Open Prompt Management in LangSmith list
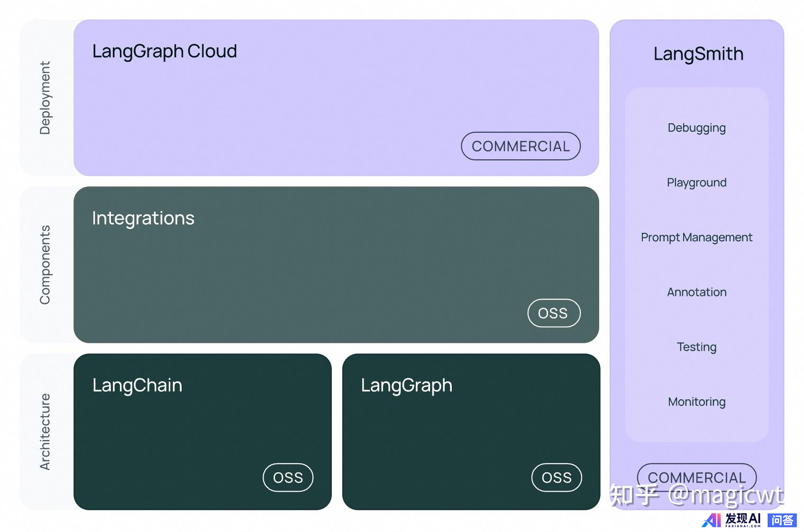 click(x=696, y=238)
